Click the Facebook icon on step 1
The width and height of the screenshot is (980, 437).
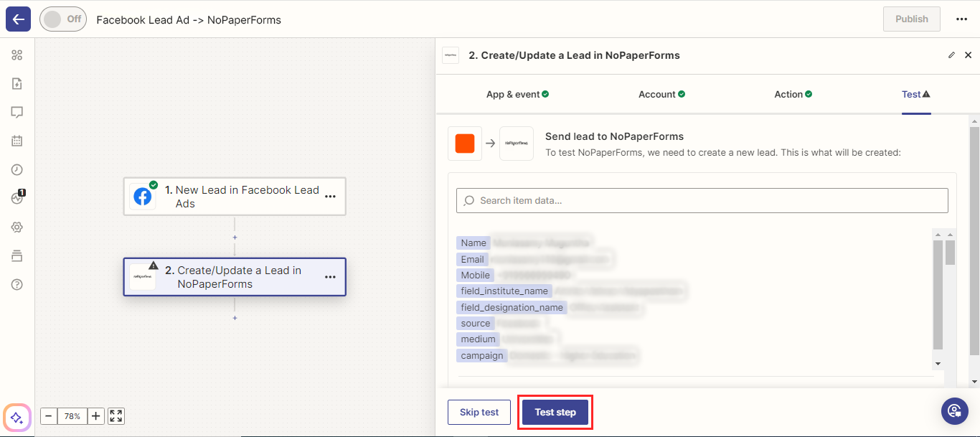pos(143,197)
